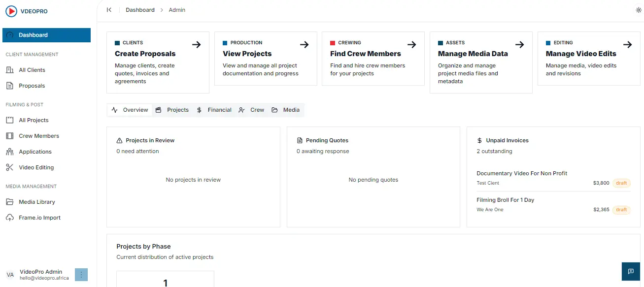Screen dimensions: 644x287
Task: Click the warning triangle icon beside Projects in Review
Action: tap(119, 140)
